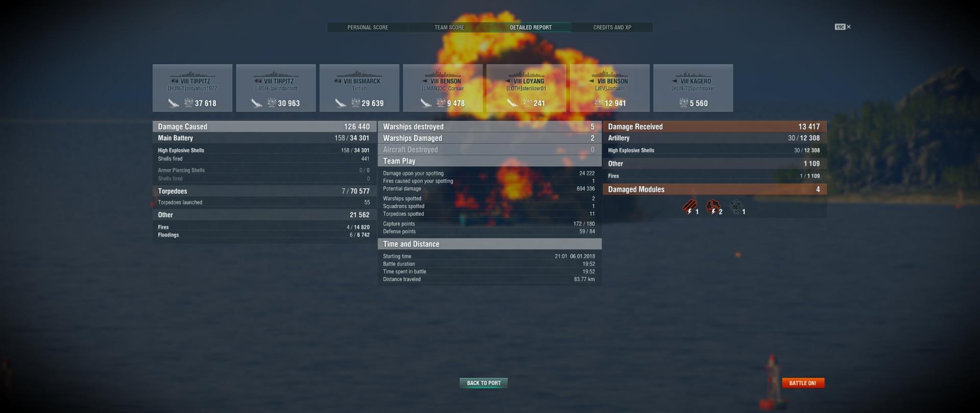The image size is (980, 413).
Task: Click the damage icon beside 29 639
Action: (x=356, y=103)
